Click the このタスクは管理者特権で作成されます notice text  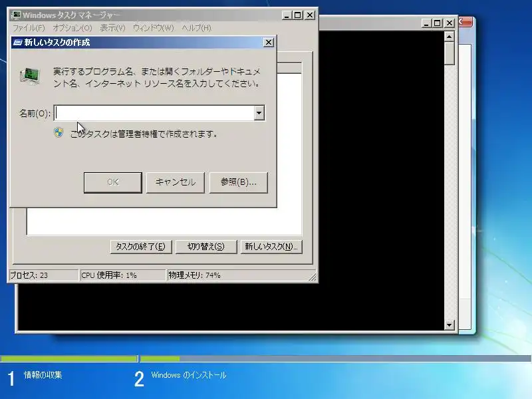tap(144, 134)
